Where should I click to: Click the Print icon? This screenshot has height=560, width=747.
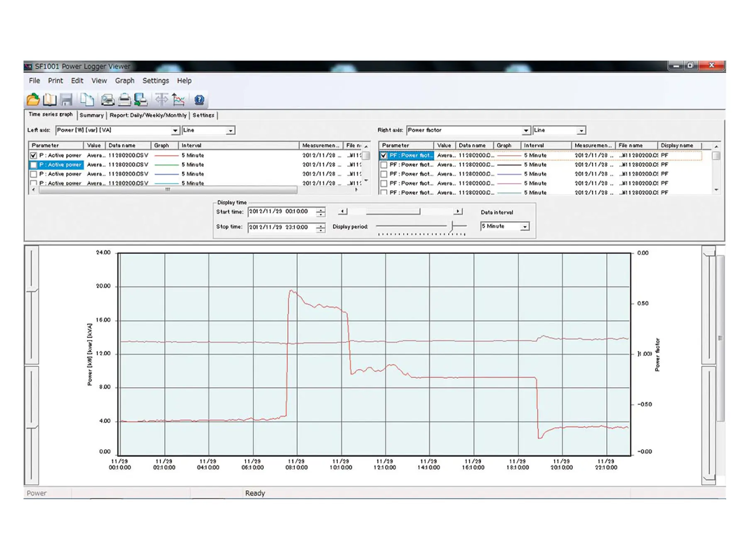click(124, 100)
